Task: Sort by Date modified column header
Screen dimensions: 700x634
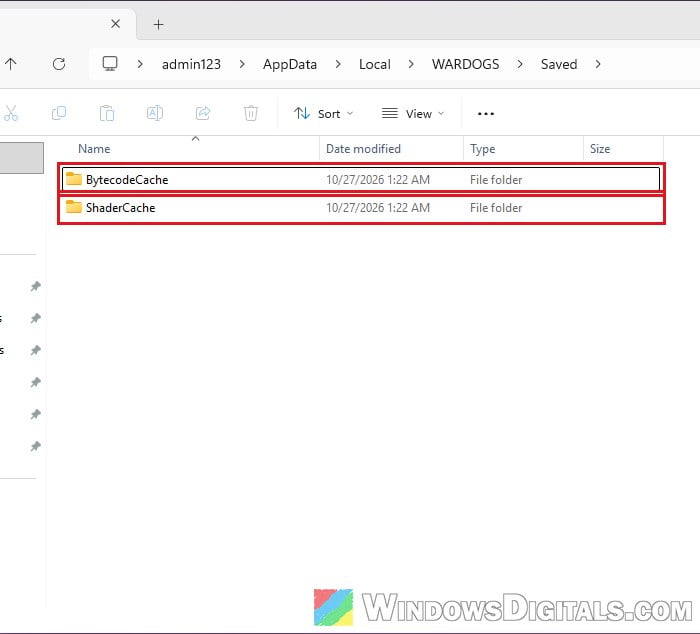Action: tap(363, 149)
